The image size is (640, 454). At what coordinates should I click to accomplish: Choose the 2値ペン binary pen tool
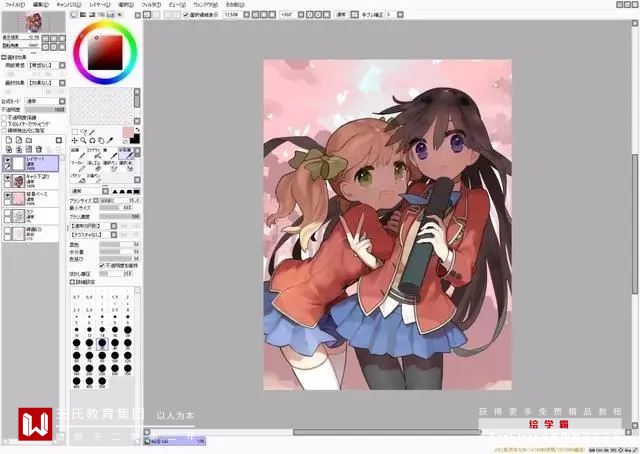point(93,178)
